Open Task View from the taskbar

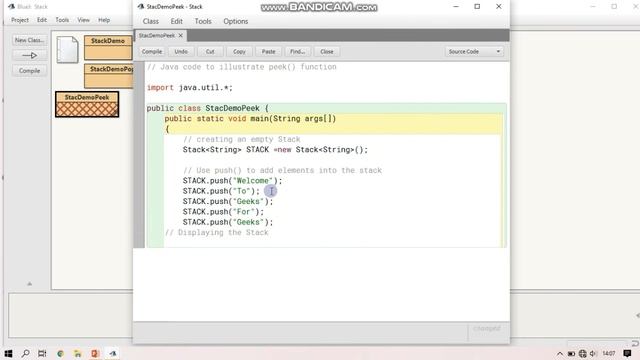[42, 353]
